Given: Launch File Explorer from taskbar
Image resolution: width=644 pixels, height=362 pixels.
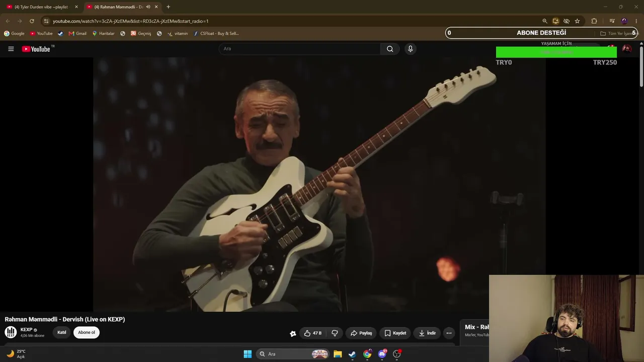Looking at the screenshot, I should pyautogui.click(x=338, y=354).
